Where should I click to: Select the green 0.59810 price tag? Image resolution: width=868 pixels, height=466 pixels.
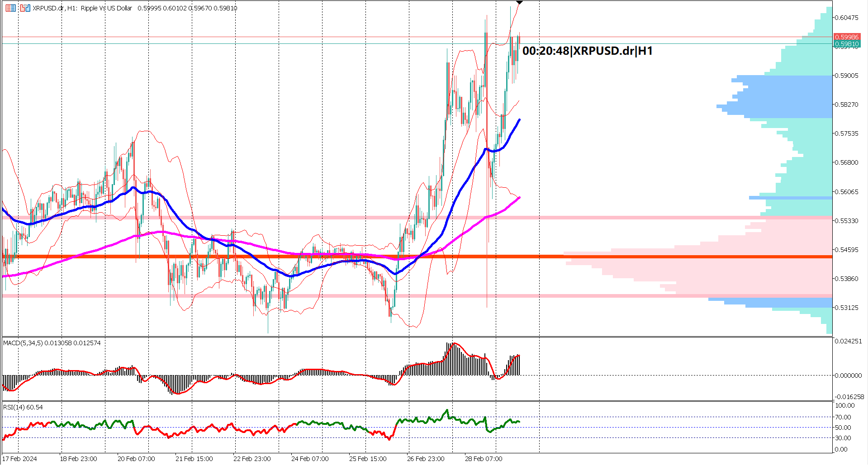pyautogui.click(x=847, y=44)
